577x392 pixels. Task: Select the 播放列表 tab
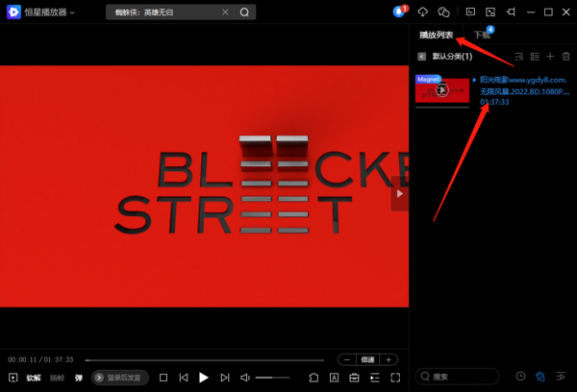point(436,35)
